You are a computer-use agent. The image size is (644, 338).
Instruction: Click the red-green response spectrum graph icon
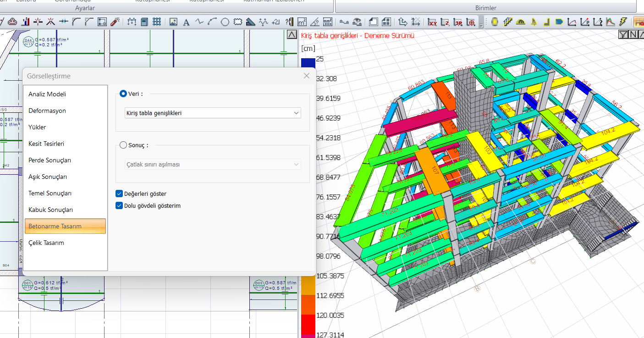point(610,22)
